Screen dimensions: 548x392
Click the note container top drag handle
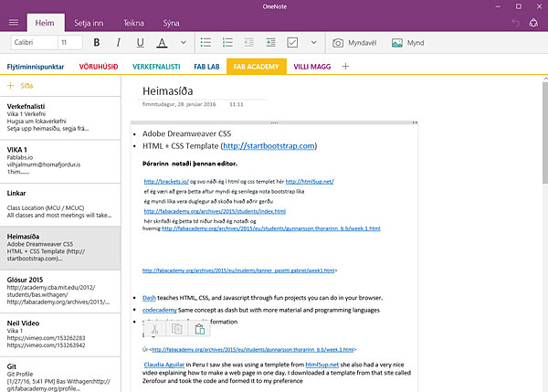point(274,122)
